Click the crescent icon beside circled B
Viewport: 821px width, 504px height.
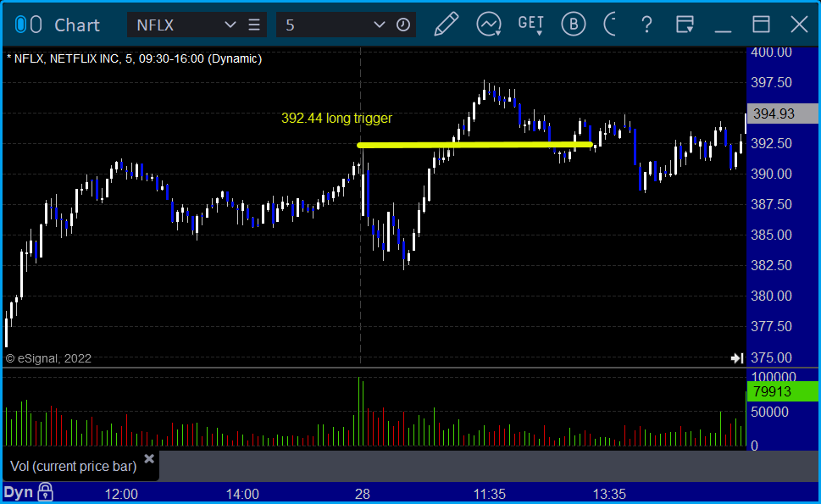tap(609, 25)
